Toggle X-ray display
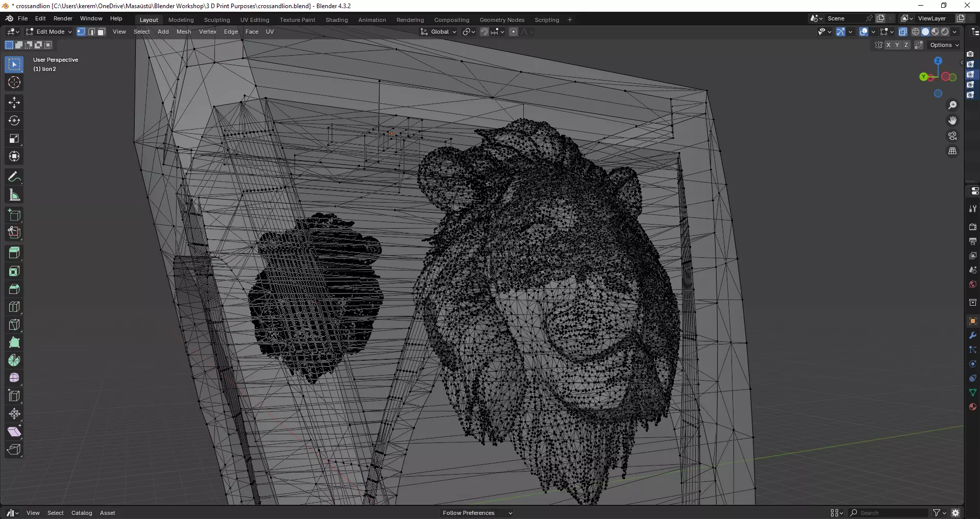This screenshot has width=980, height=519. click(x=902, y=32)
